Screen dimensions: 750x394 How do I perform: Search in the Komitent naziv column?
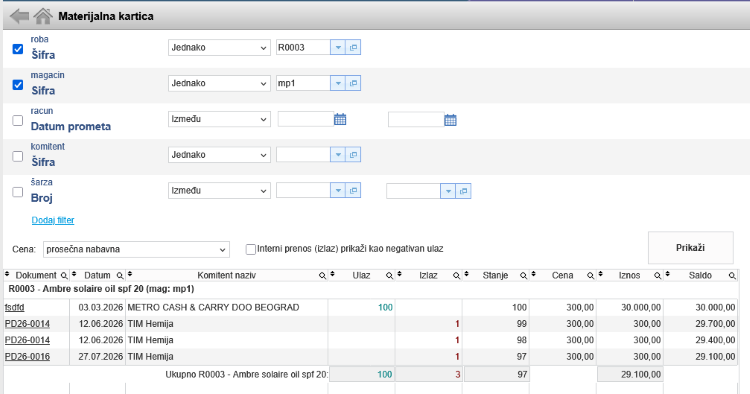[322, 276]
